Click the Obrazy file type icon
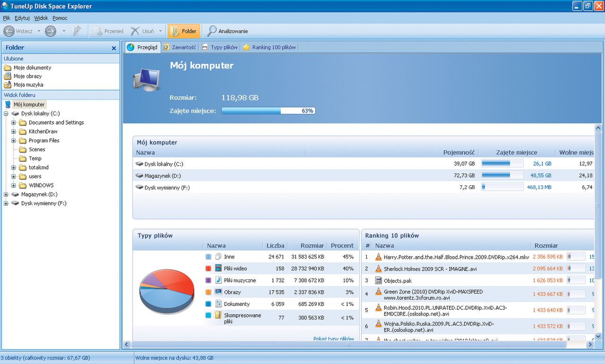 pyautogui.click(x=218, y=292)
